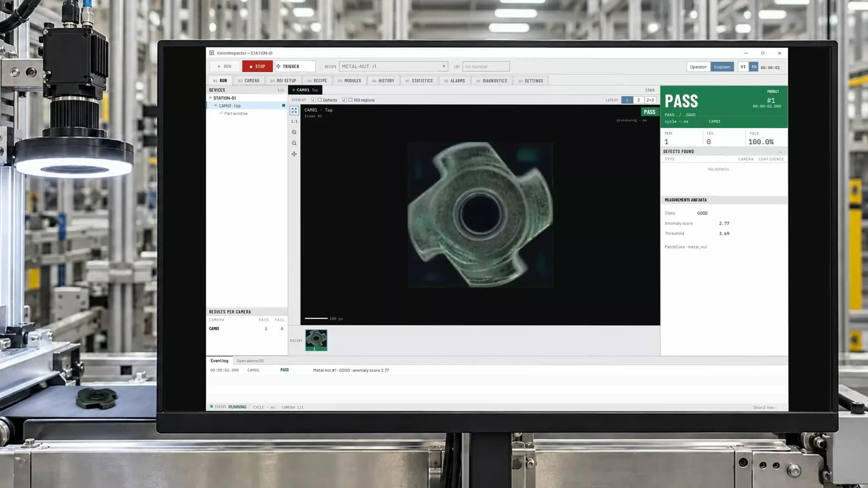Click CAM01 row in results per camera

click(x=246, y=328)
